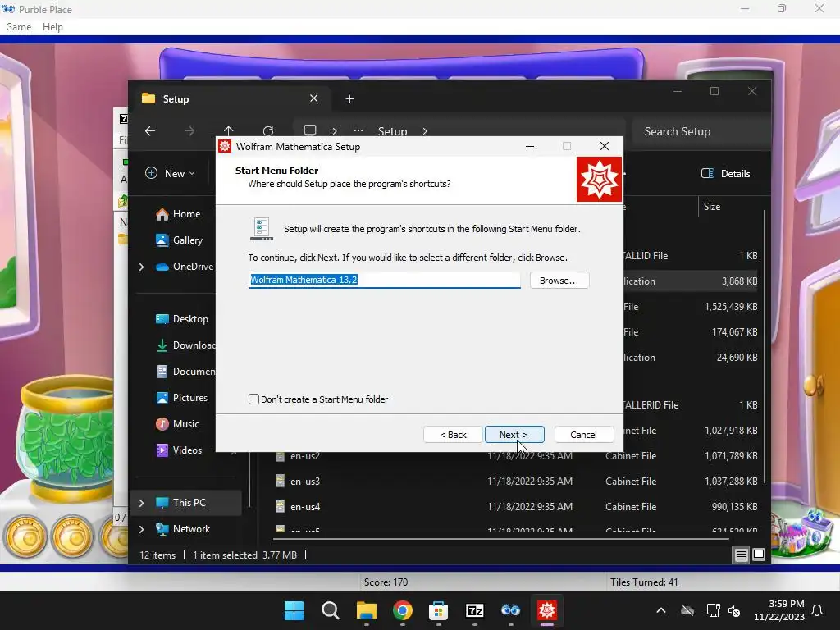Open taskbar Search
Screen dimensions: 840x630
[x=331, y=610]
